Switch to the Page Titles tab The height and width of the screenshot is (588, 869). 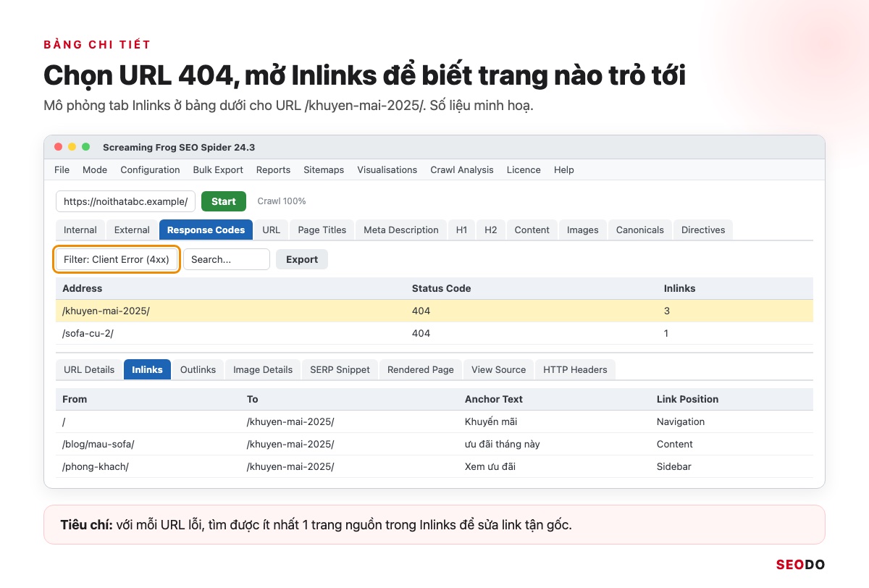(x=322, y=230)
